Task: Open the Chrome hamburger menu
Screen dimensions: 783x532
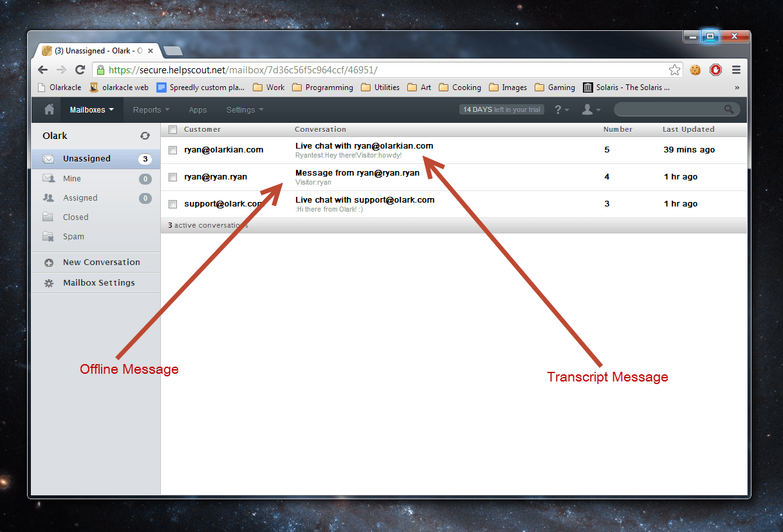Action: [736, 70]
